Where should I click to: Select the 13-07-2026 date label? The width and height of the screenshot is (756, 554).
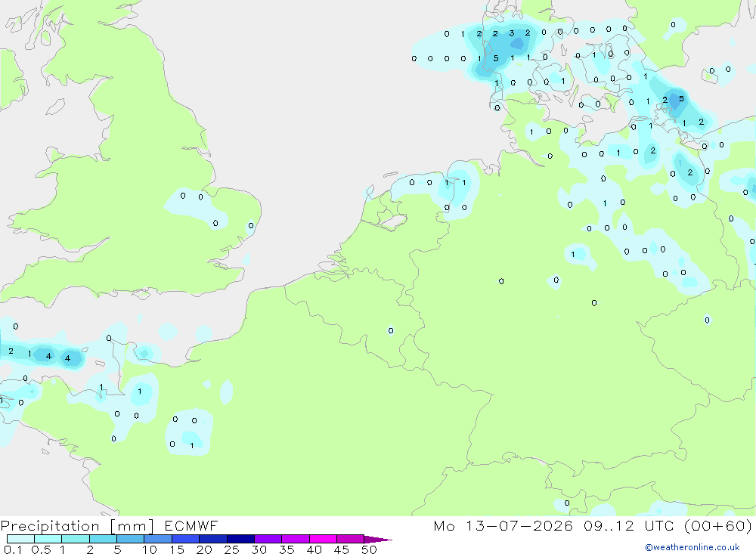pos(519,525)
